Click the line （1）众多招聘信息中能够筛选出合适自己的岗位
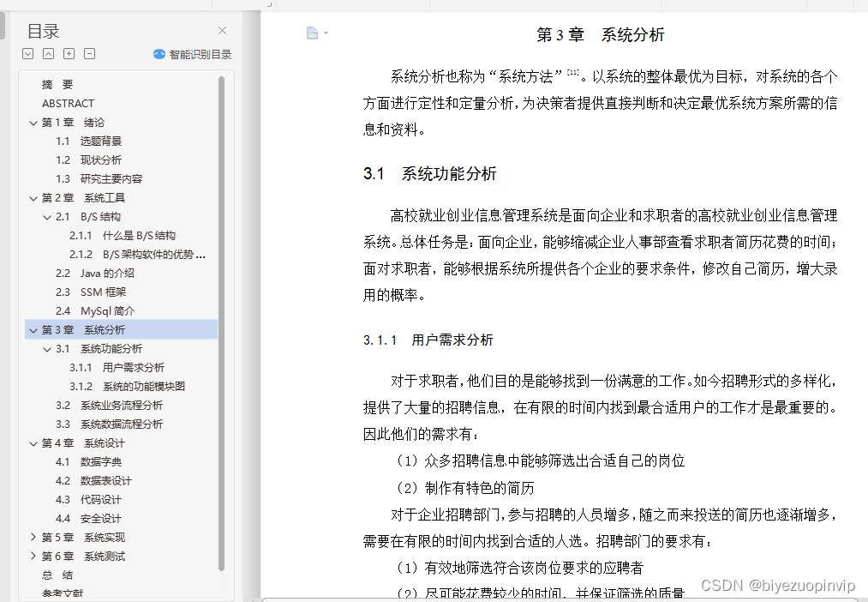 541,461
